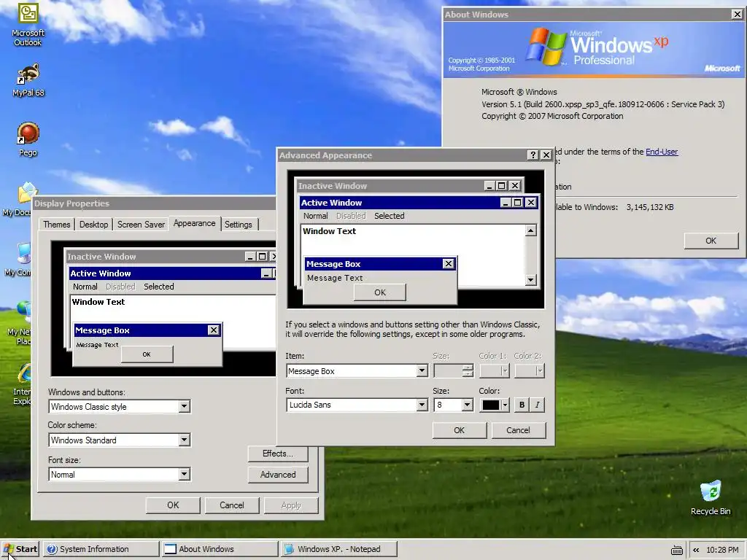747x560 pixels.
Task: Click OK in About Windows dialog
Action: pos(711,241)
